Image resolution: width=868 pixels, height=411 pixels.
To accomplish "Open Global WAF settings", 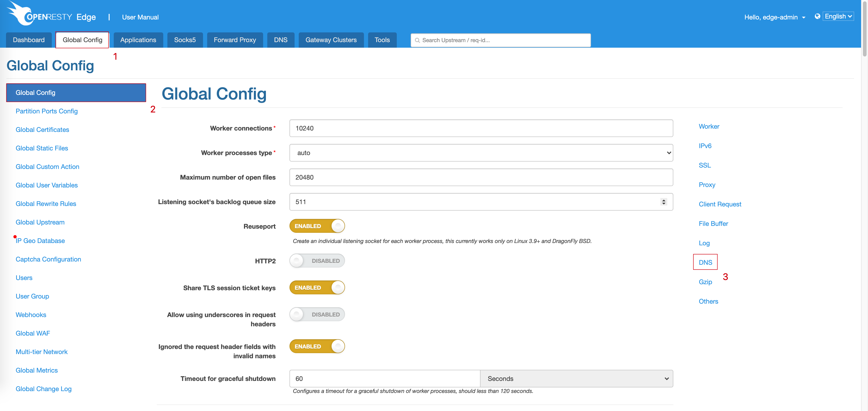I will pyautogui.click(x=33, y=333).
